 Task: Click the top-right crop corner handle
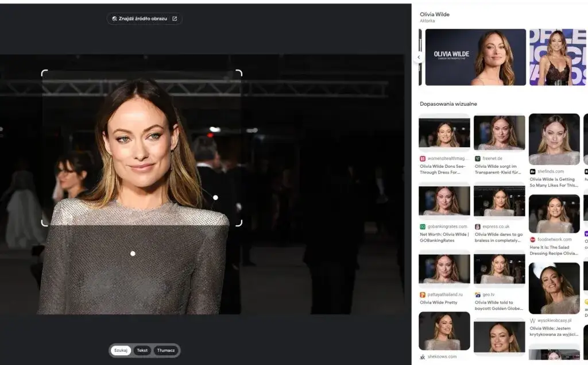point(238,73)
